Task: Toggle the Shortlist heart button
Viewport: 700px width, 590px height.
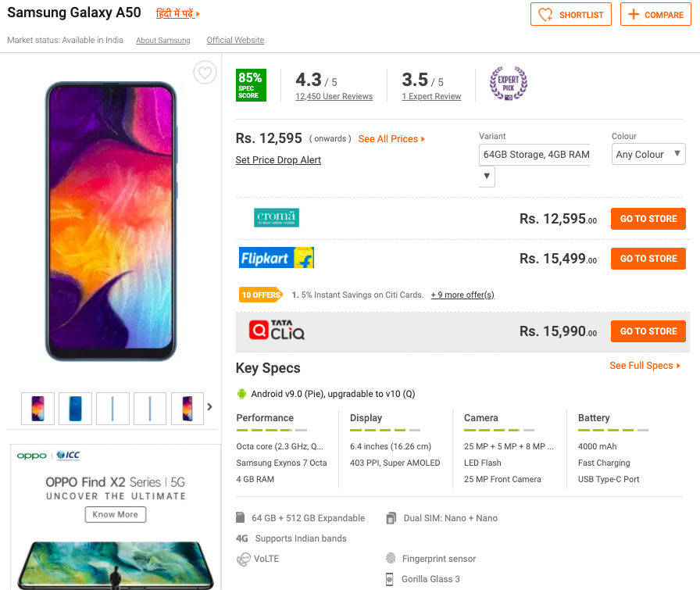Action: click(x=571, y=15)
